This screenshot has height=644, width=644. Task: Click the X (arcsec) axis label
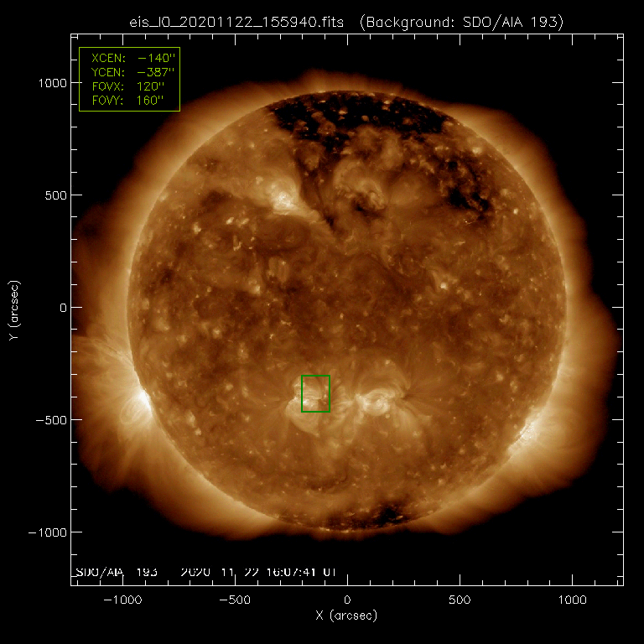coord(346,617)
